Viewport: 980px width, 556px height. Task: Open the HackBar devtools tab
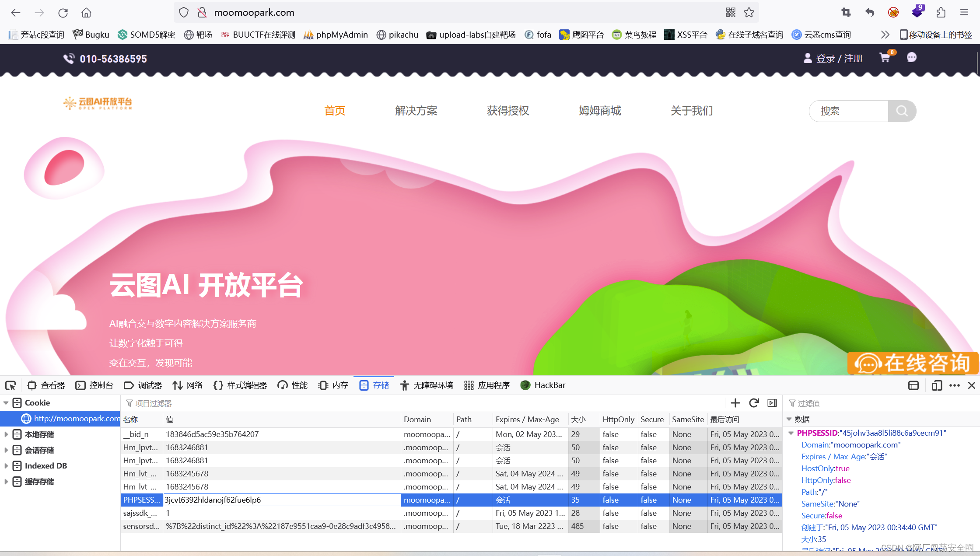(x=543, y=385)
